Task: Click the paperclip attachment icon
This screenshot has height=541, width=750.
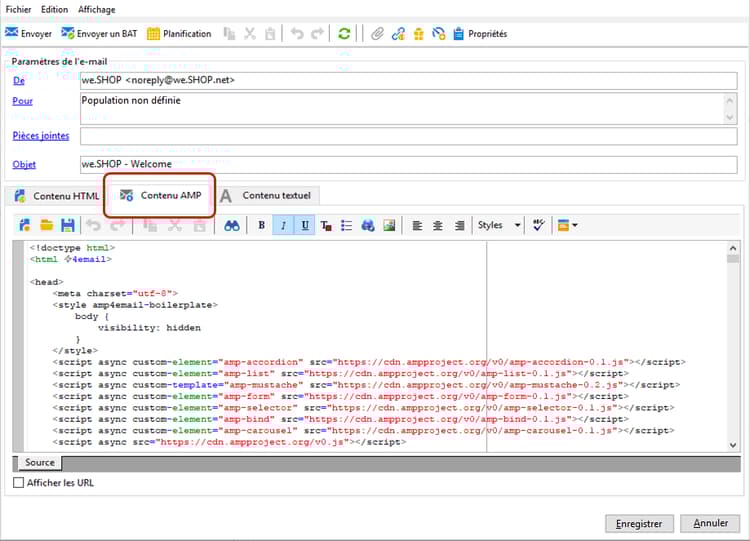Action: [x=377, y=33]
